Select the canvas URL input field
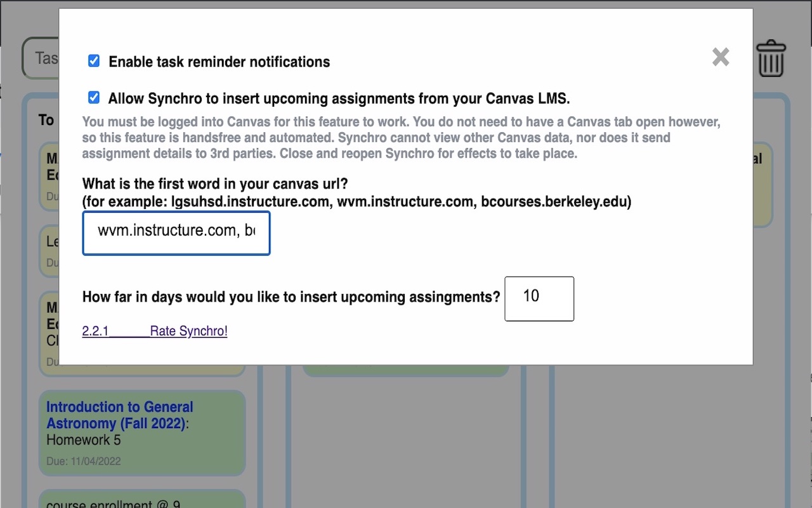 coord(176,233)
